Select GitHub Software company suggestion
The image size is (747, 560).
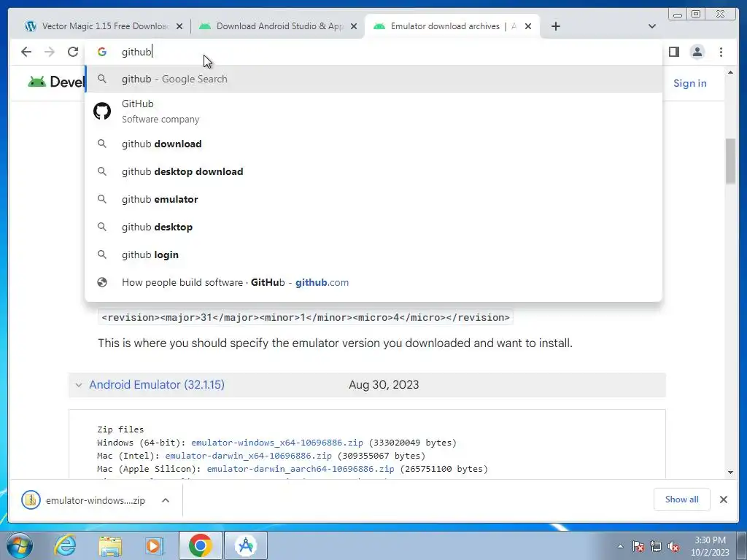pos(373,112)
